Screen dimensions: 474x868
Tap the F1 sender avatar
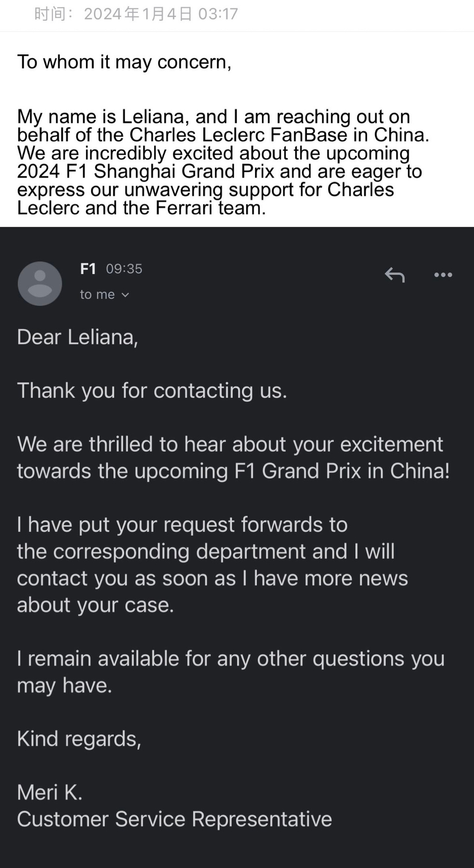tap(40, 283)
